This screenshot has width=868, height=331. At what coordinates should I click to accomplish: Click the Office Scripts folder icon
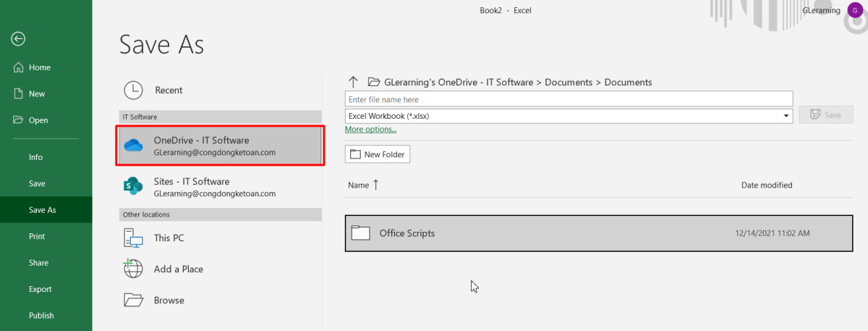pos(360,233)
